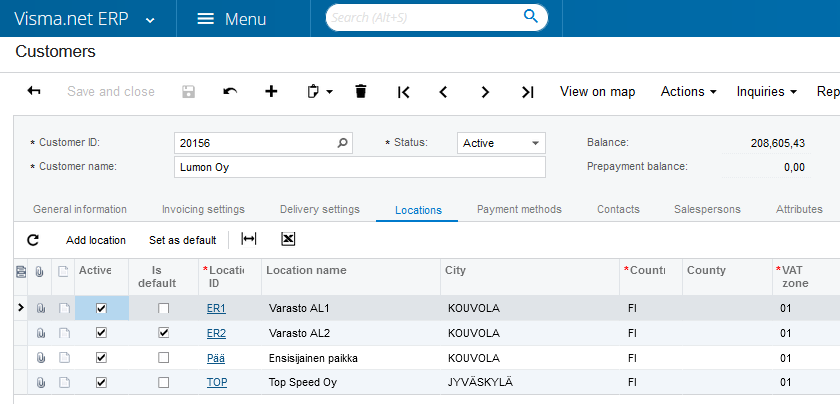Add a new customer with plus icon
Viewport: 840px width, 404px height.
pos(272,92)
